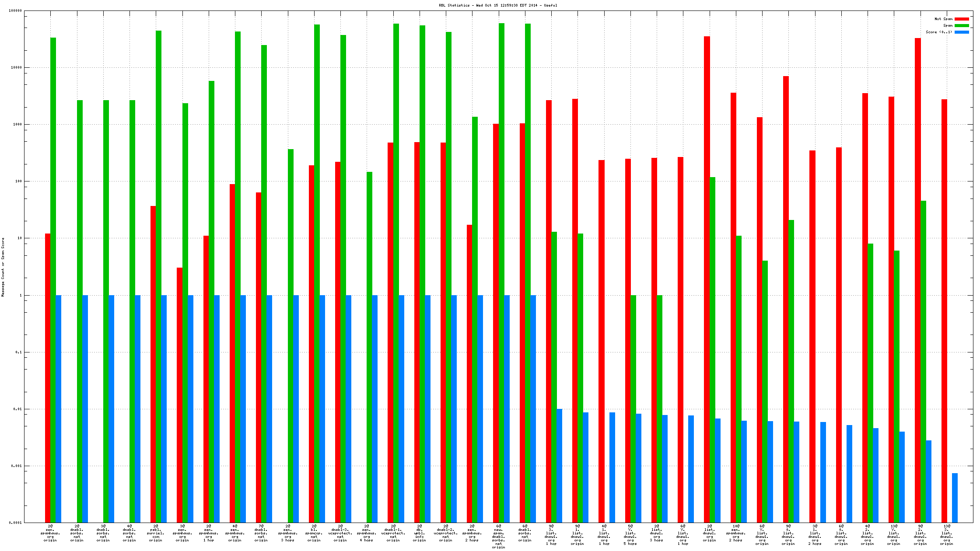Screen dimensions: 980x551
Task: Click the green Spam legend swatch
Action: [x=961, y=25]
